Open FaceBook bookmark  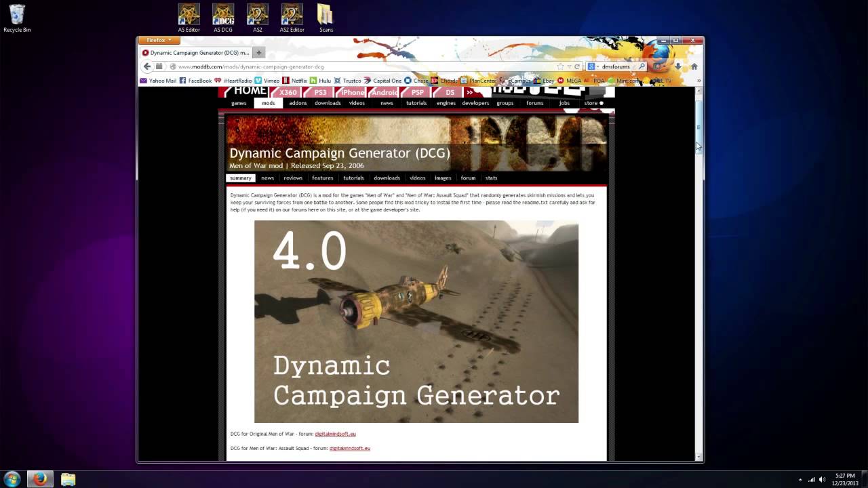[x=195, y=81]
